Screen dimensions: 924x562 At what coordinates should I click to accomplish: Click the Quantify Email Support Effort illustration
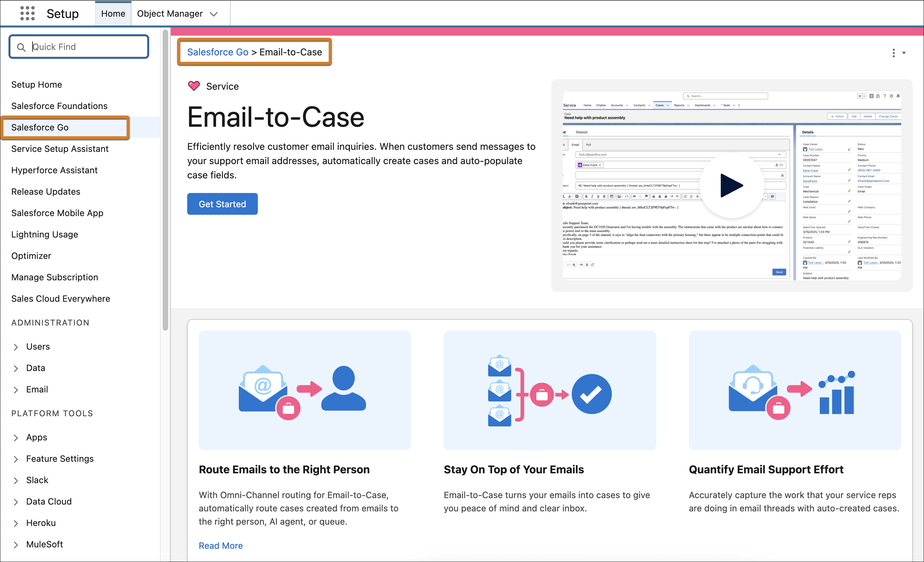(x=795, y=390)
